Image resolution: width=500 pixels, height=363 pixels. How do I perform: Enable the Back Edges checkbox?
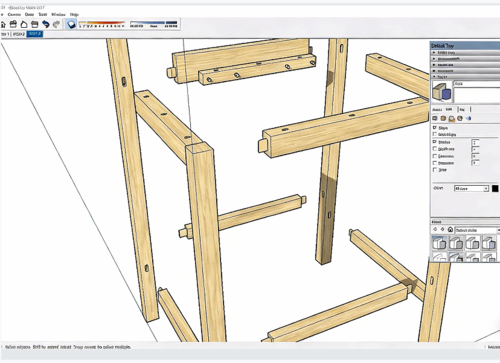click(435, 134)
